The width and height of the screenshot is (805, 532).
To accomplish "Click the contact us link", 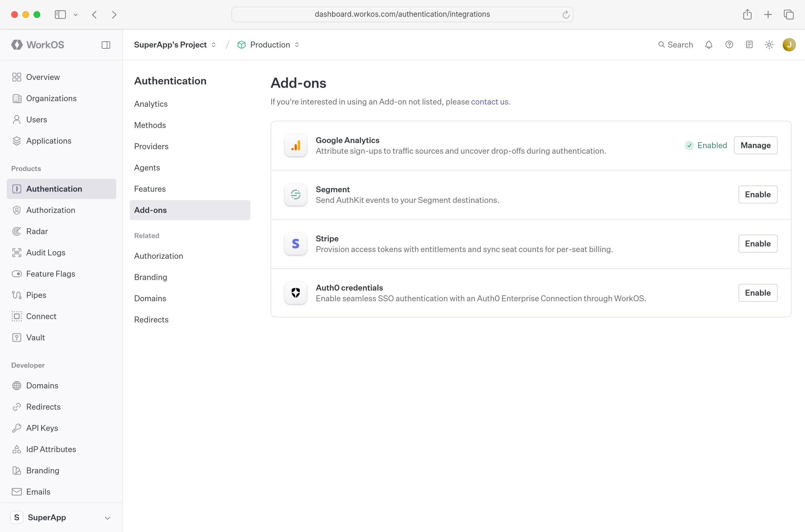I will [x=489, y=102].
